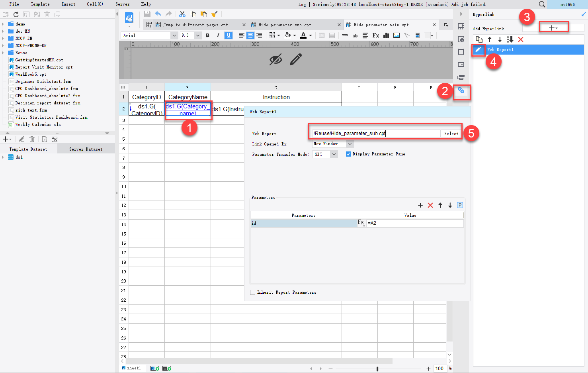Click the Select button for Web Report
The height and width of the screenshot is (373, 588).
click(451, 133)
